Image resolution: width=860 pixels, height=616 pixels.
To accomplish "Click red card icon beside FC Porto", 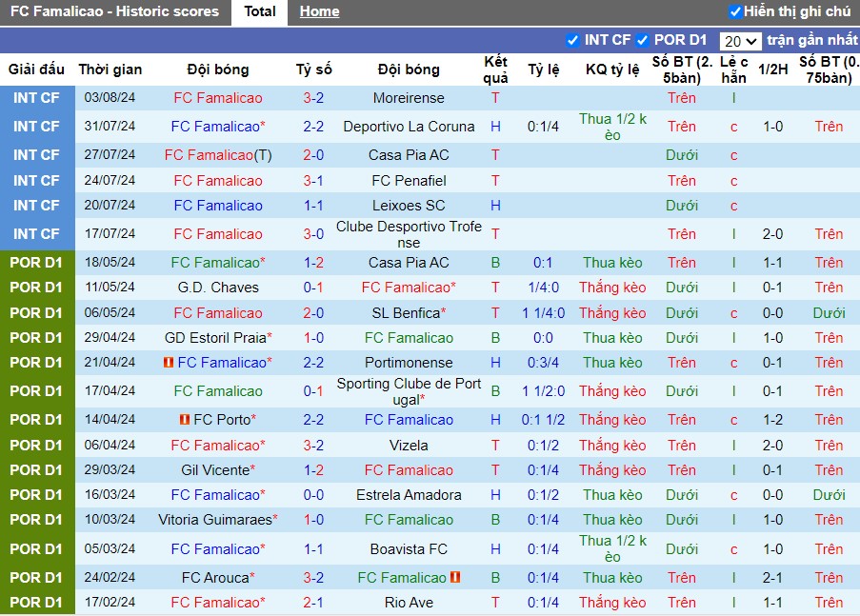I will pyautogui.click(x=185, y=420).
